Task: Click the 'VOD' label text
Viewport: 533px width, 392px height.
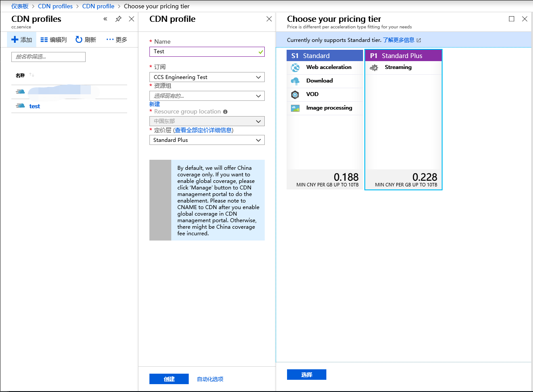Action: 312,94
